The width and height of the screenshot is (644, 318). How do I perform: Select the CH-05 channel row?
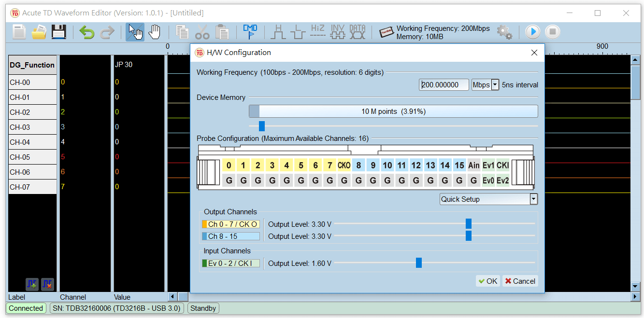[32, 156]
